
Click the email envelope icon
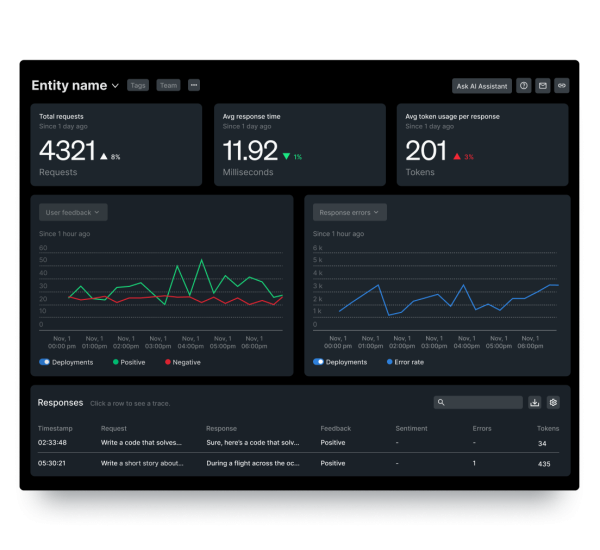coord(543,86)
